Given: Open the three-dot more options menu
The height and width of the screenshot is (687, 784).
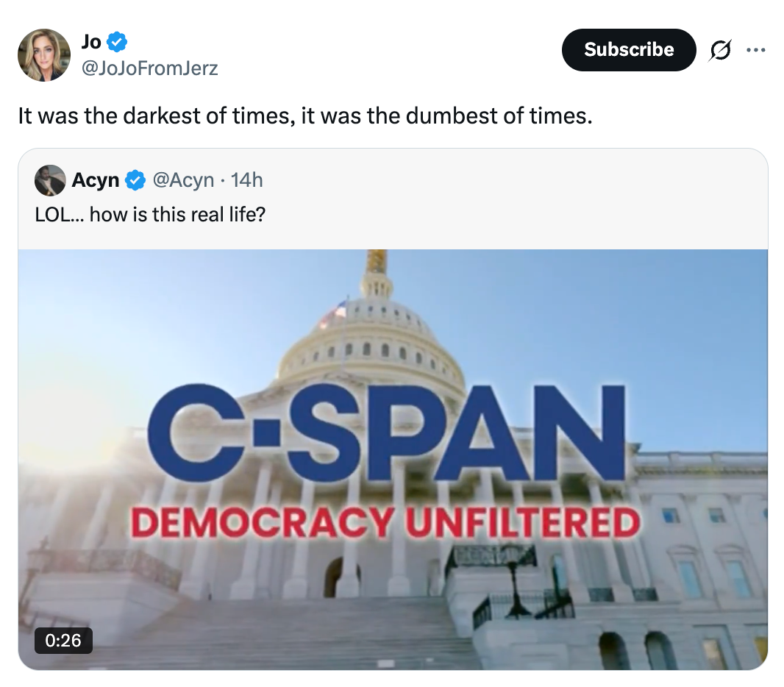Looking at the screenshot, I should click(755, 50).
